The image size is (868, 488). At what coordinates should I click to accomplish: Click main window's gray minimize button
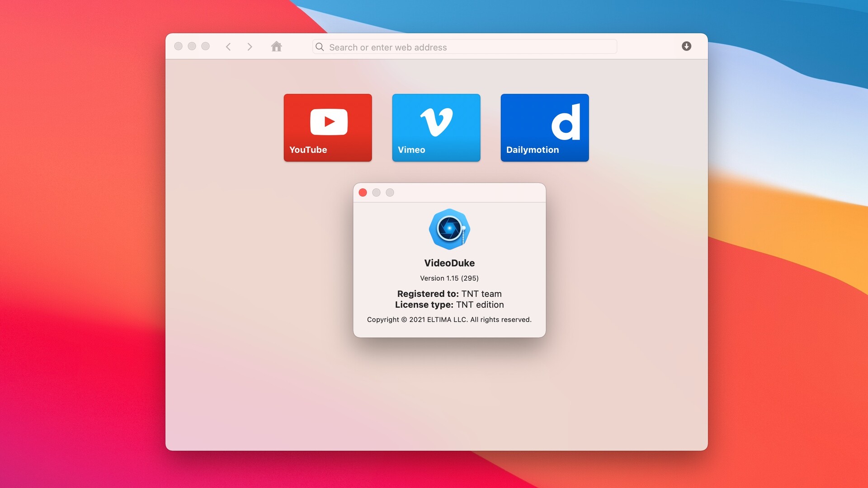(x=192, y=46)
